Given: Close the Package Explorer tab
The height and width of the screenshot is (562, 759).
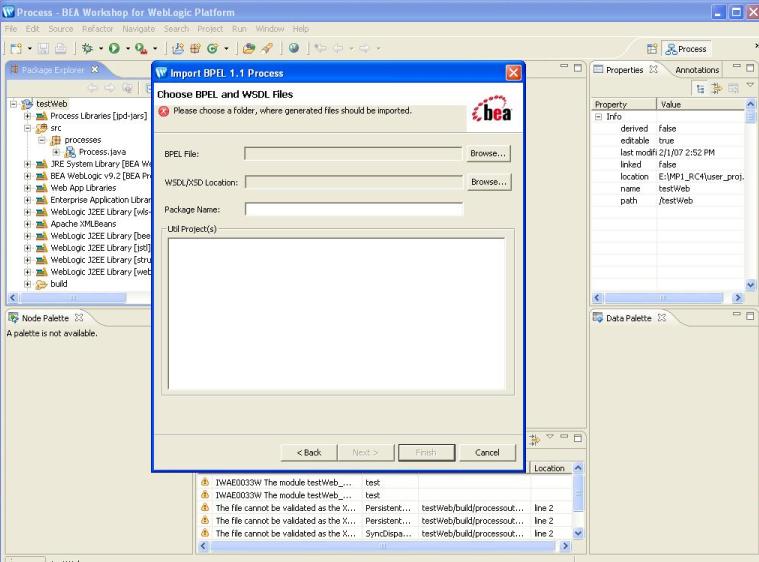Looking at the screenshot, I should [x=95, y=69].
